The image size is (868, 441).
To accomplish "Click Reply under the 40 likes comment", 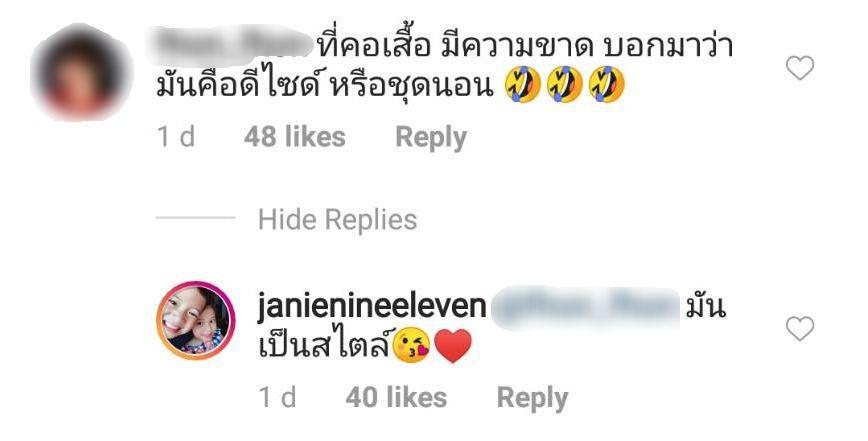I will tap(533, 398).
